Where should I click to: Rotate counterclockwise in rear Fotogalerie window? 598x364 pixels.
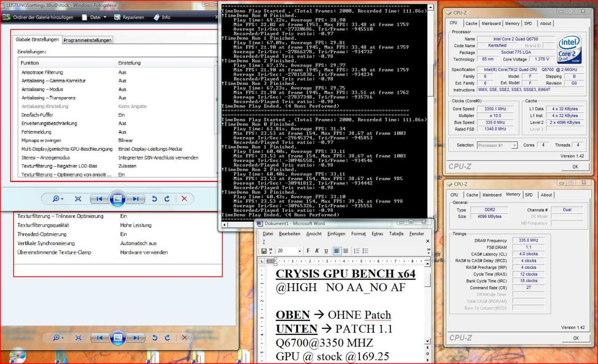(x=155, y=337)
